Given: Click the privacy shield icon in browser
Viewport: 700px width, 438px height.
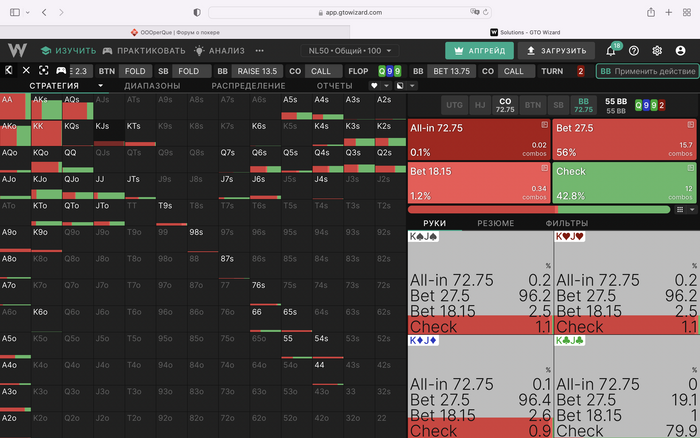Looking at the screenshot, I should pos(197,12).
